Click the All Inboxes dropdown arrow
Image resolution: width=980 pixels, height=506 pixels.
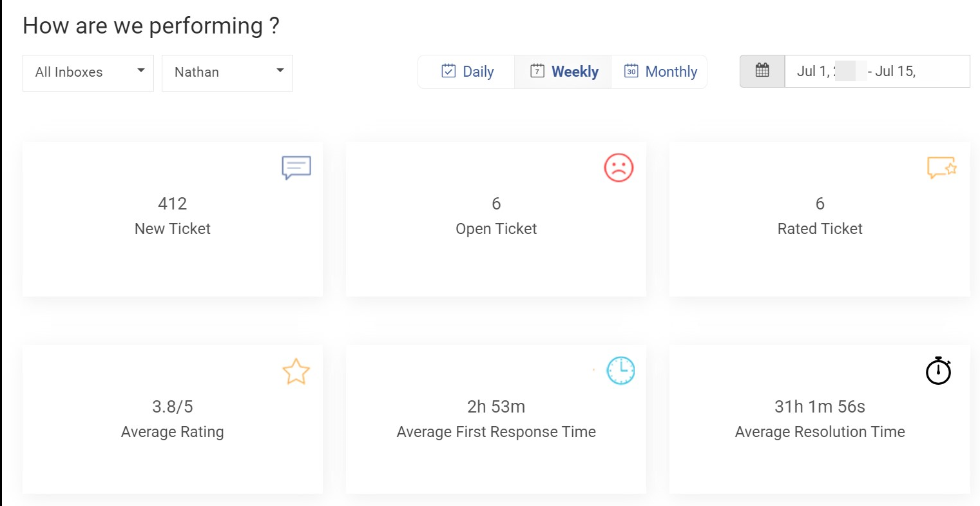[141, 71]
